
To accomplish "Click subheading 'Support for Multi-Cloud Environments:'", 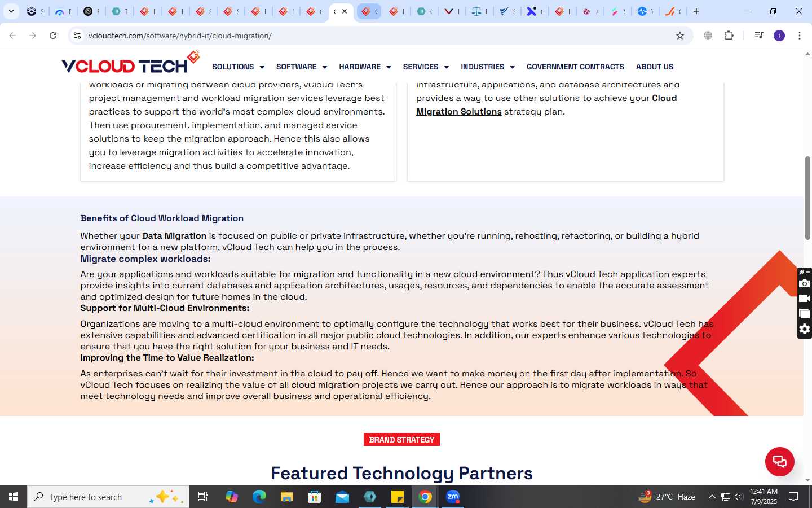I will tap(165, 308).
